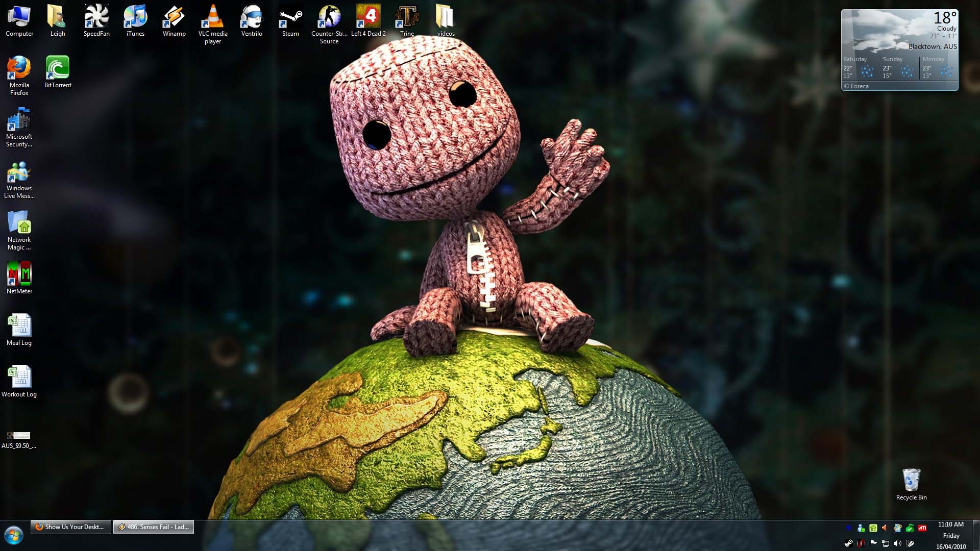This screenshot has width=980, height=551.
Task: Click the Windows Live Messenger tray icon
Action: point(861,528)
